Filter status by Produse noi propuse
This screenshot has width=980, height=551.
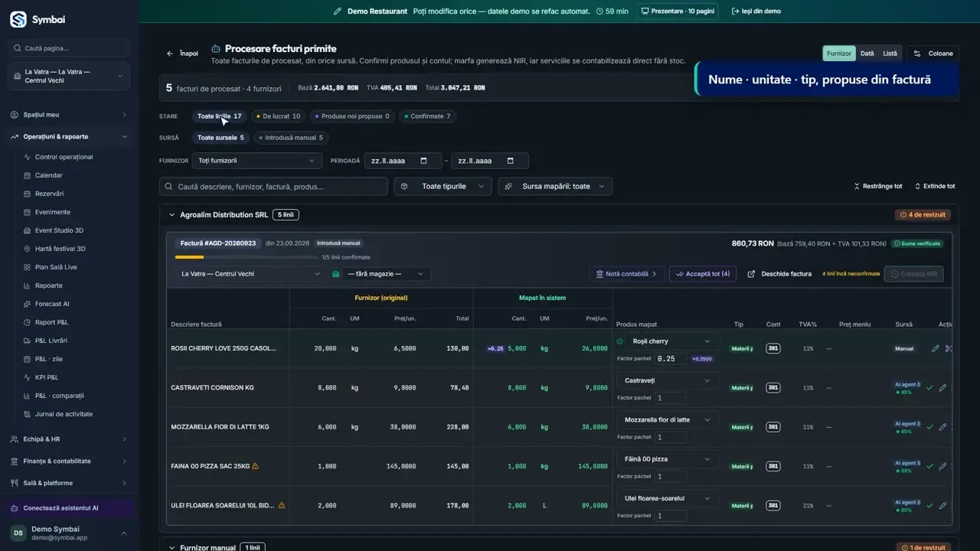pos(351,116)
